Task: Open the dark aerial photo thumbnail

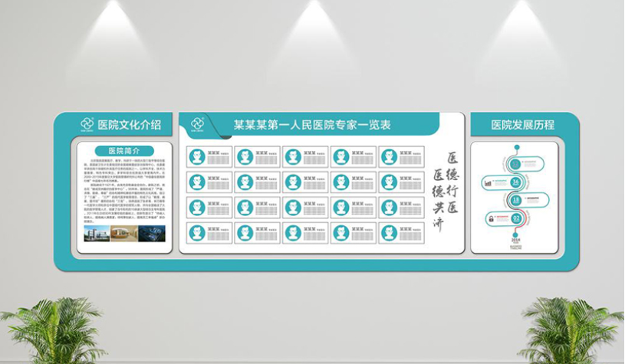Action: [154, 232]
